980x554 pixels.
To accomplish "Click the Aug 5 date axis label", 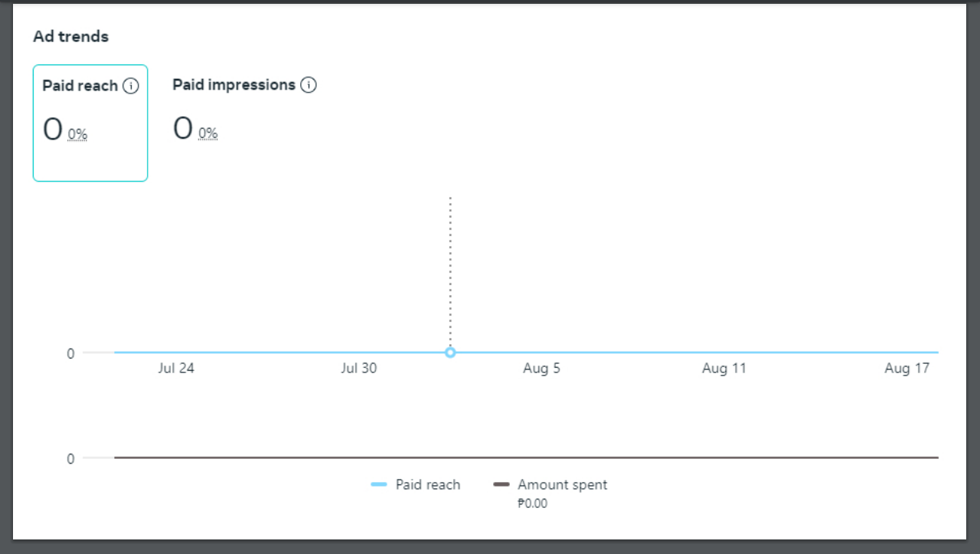I will 541,369.
